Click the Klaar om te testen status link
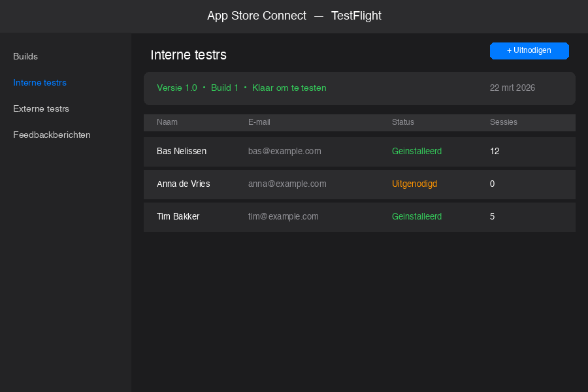This screenshot has width=588, height=392. [289, 88]
